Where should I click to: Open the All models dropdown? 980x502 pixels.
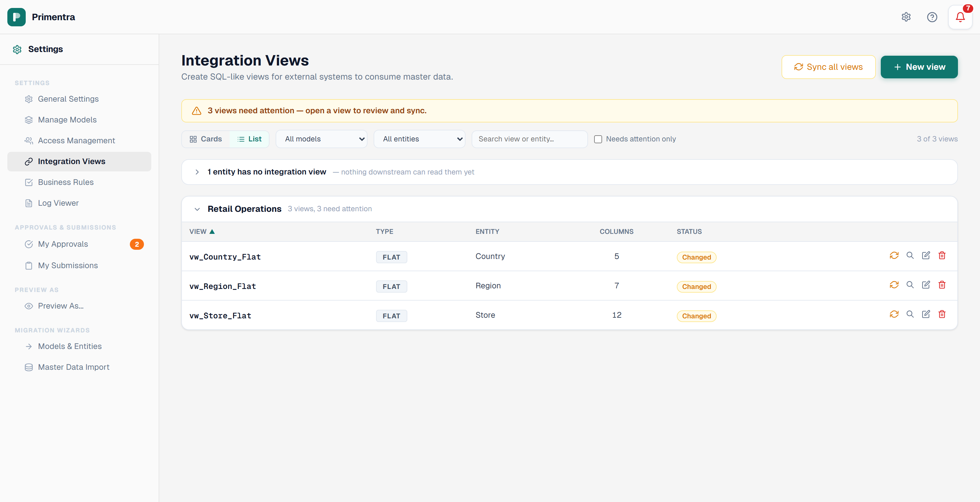coord(322,139)
